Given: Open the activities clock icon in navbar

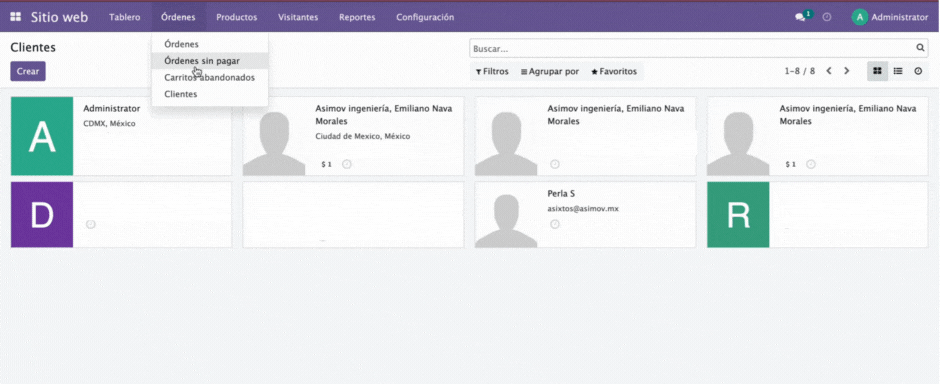Looking at the screenshot, I should tap(827, 17).
